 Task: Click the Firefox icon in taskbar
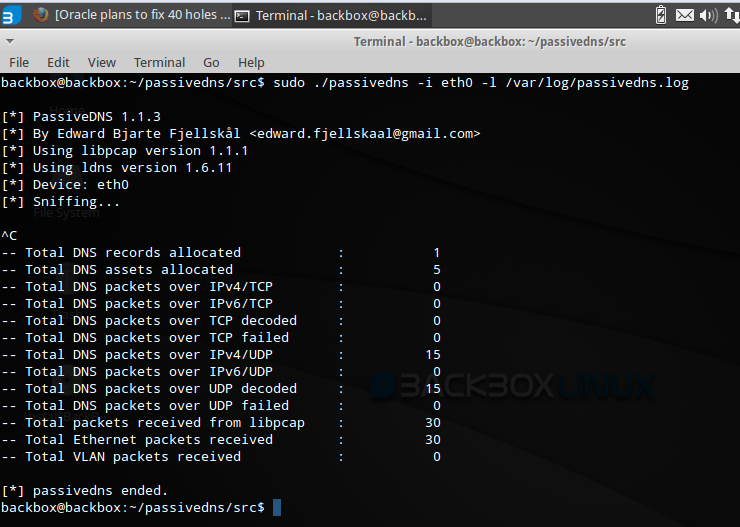click(x=41, y=15)
